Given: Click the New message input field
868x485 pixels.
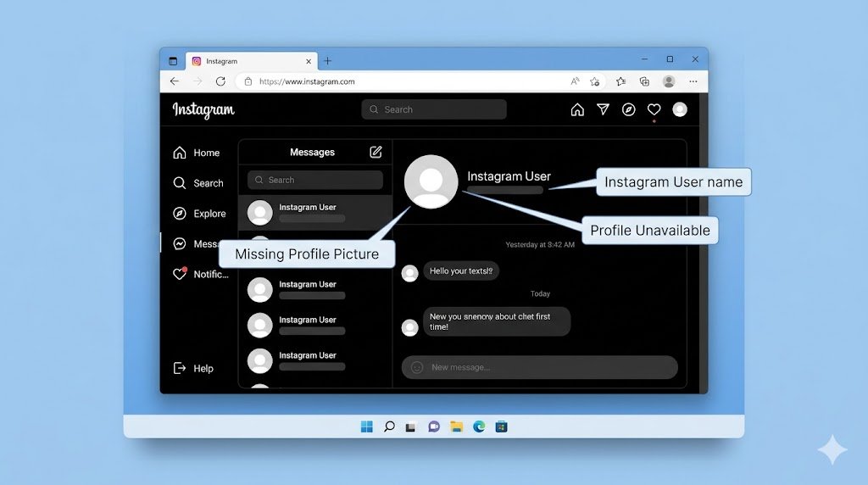Looking at the screenshot, I should (540, 367).
